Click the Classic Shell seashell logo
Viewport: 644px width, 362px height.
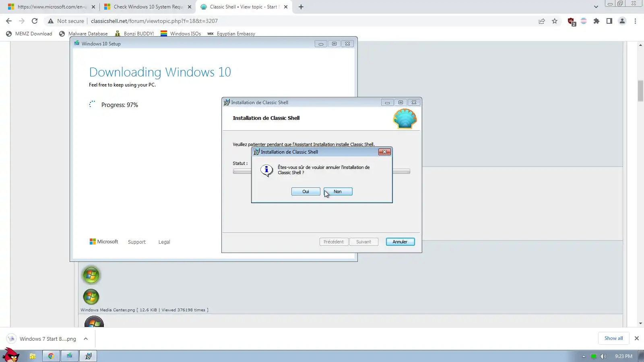point(405,119)
